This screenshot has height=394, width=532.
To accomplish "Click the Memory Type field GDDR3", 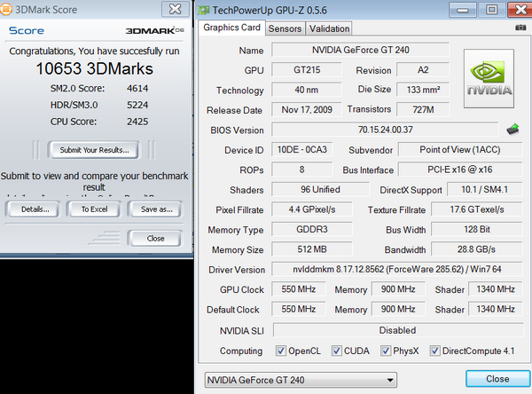I will (312, 229).
